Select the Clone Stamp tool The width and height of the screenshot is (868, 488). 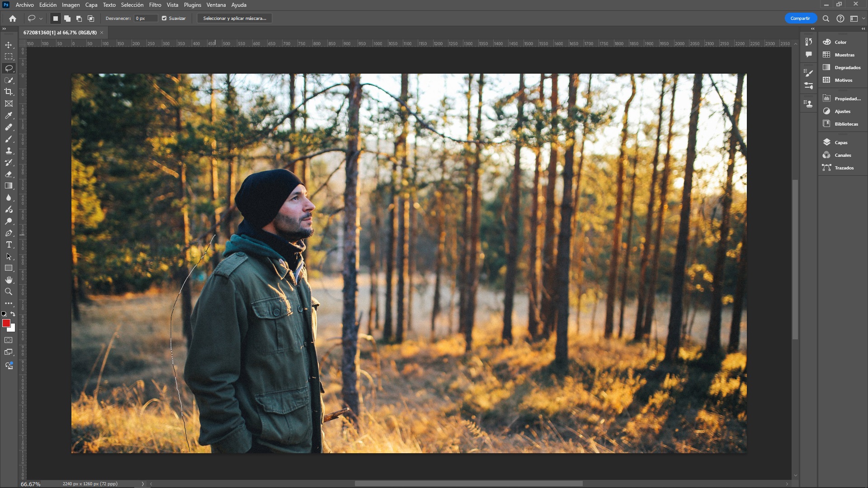point(9,150)
